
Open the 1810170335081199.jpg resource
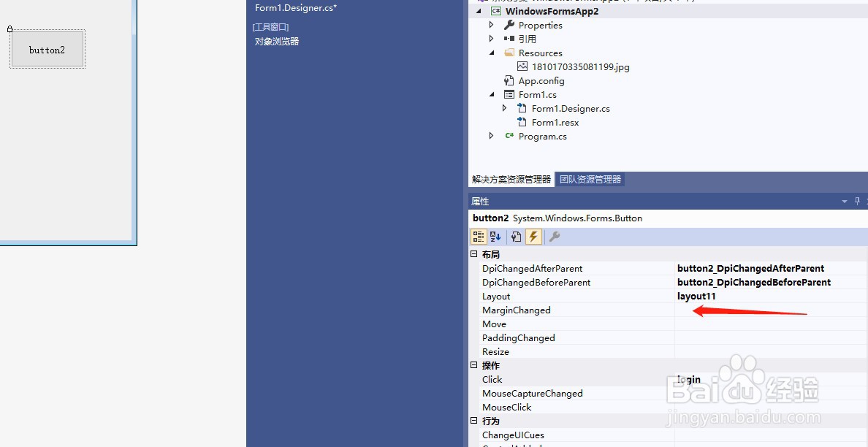click(576, 66)
